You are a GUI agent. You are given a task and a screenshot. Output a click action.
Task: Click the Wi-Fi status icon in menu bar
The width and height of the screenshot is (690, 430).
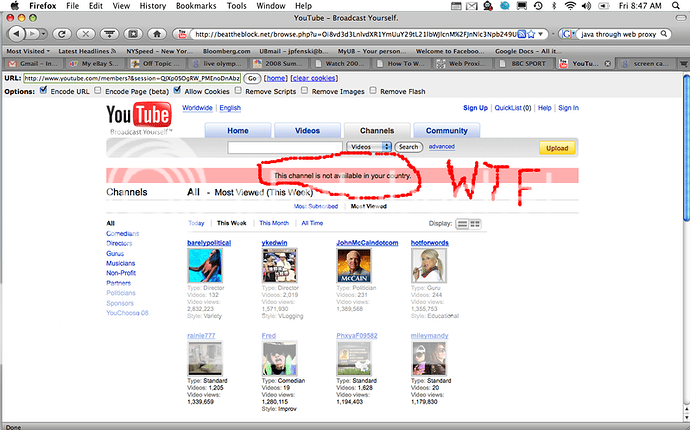point(570,6)
